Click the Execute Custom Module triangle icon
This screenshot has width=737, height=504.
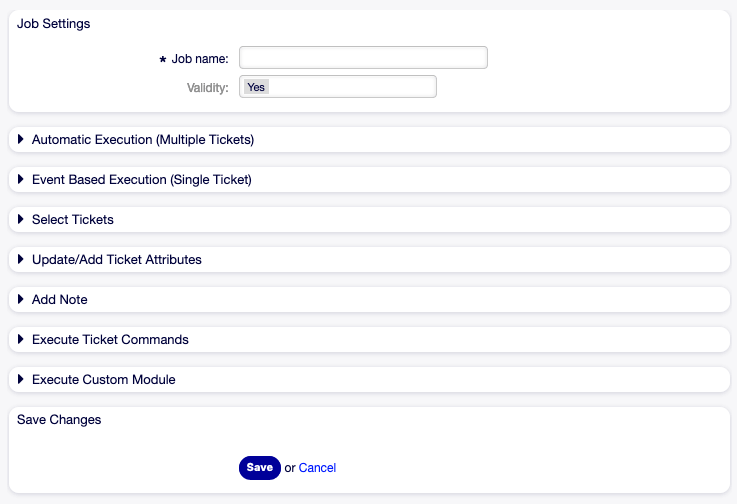tap(21, 380)
